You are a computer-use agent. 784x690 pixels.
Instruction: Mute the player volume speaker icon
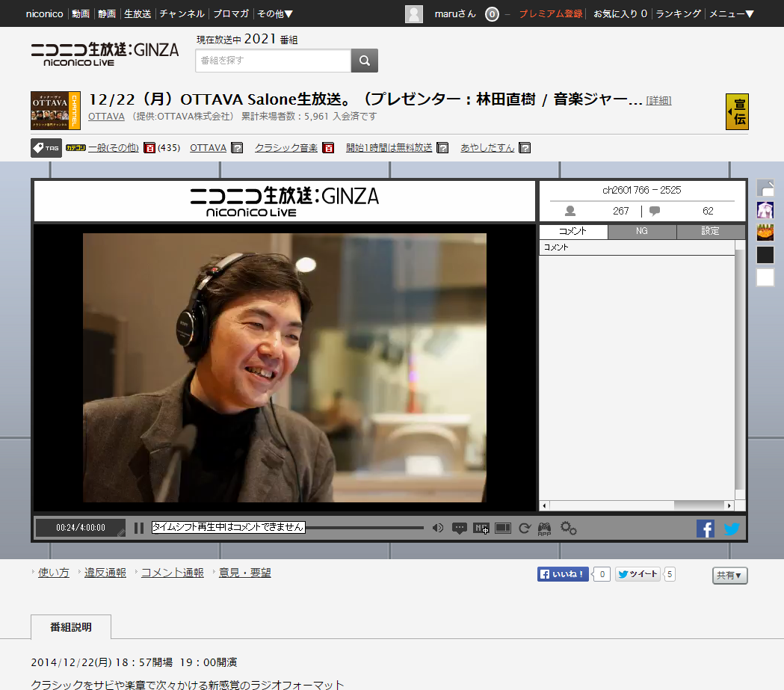coord(438,529)
